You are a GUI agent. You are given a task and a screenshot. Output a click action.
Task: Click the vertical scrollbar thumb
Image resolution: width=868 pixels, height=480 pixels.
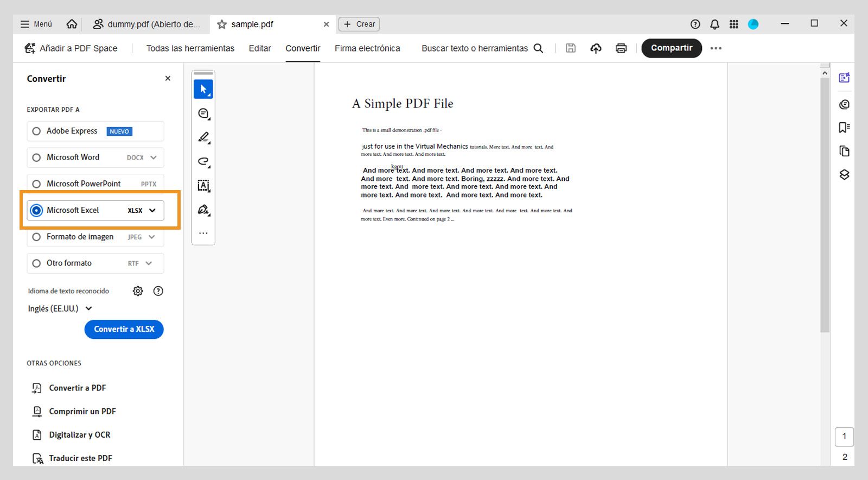pyautogui.click(x=825, y=205)
